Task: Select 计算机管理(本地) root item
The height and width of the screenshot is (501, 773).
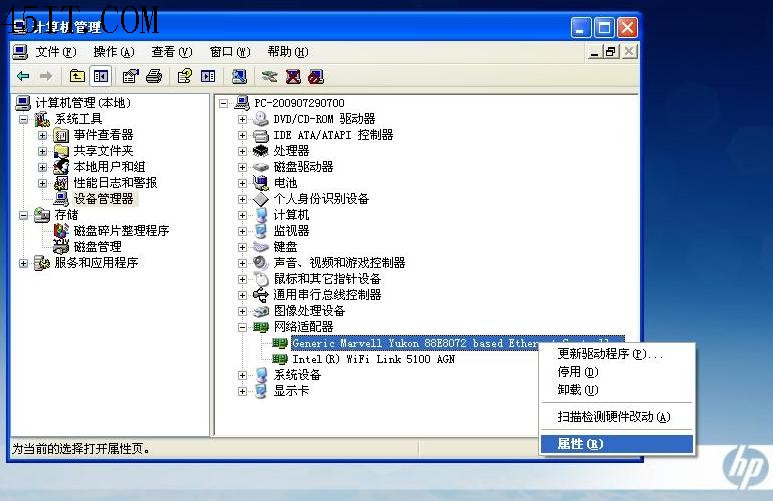Action: 83,103
